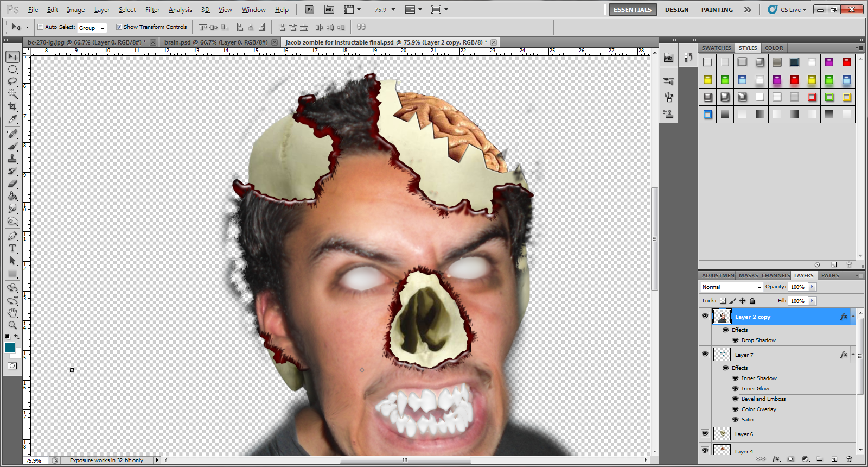The height and width of the screenshot is (467, 868).
Task: Launch Adobe Bridge from the top bar
Action: click(x=310, y=9)
